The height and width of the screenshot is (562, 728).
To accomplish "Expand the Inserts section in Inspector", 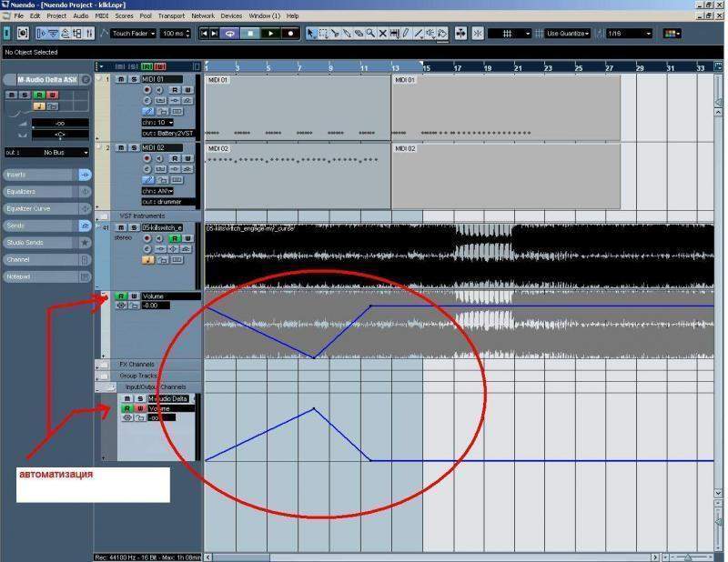I will (x=47, y=175).
